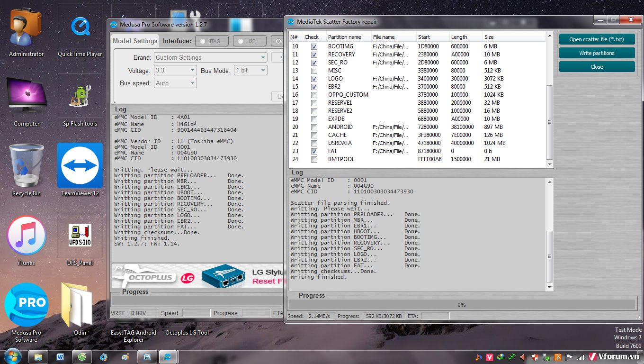The image size is (644, 364).
Task: Check the ANDROID partition checkbox
Action: (314, 127)
